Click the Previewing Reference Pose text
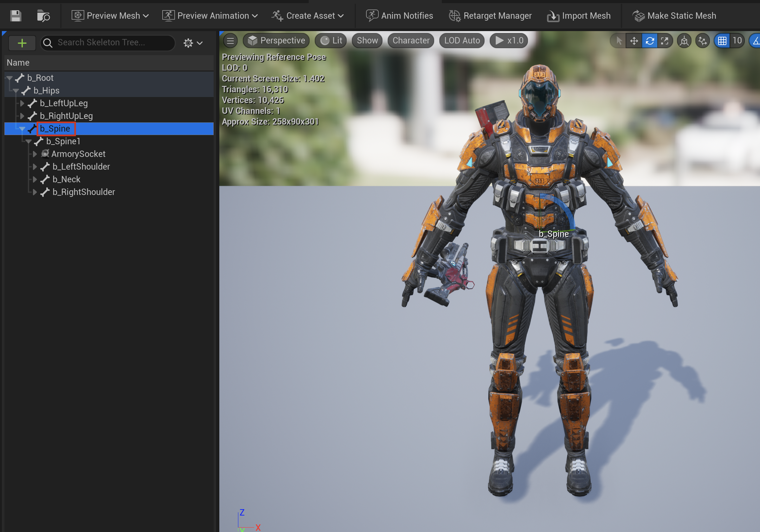The image size is (760, 532). [x=274, y=57]
